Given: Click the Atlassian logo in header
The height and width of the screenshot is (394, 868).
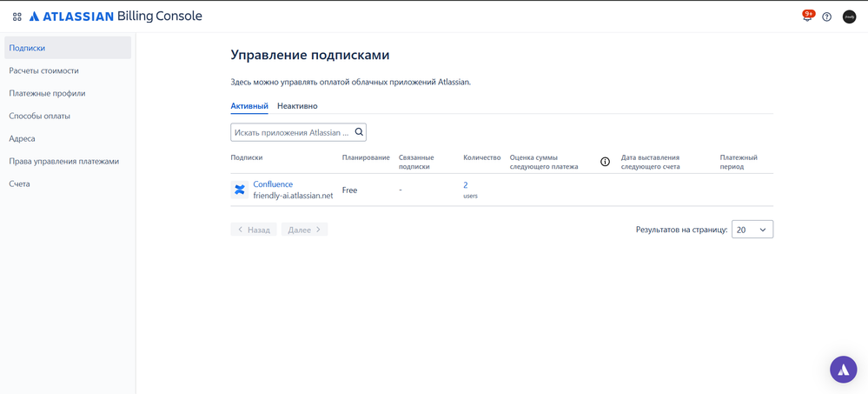Looking at the screenshot, I should tap(71, 17).
